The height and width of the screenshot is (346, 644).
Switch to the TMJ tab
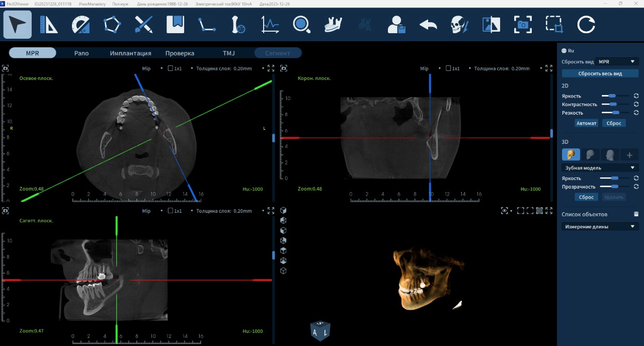(x=229, y=53)
